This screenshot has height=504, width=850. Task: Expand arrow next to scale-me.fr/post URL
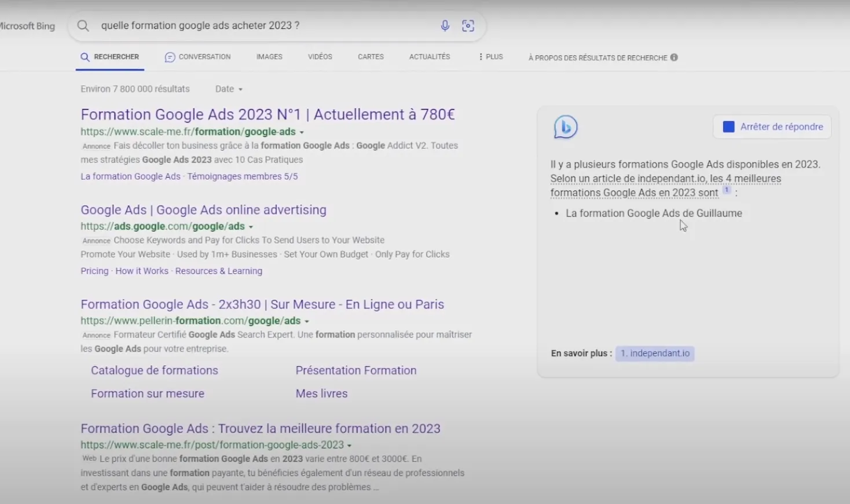[349, 446]
